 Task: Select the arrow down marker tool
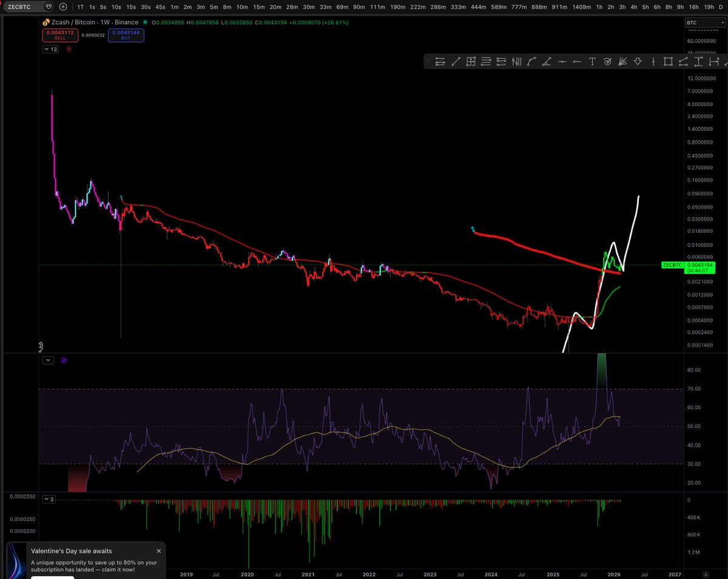click(x=638, y=61)
